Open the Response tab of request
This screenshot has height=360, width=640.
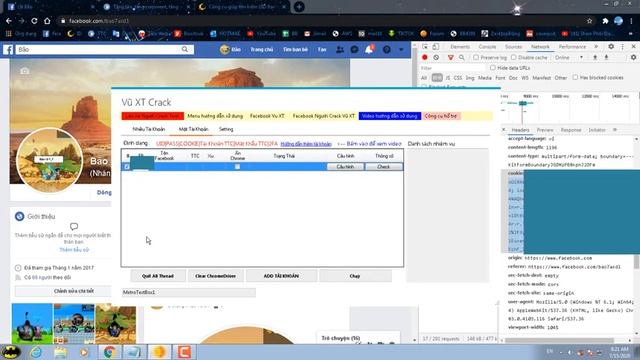[571, 130]
